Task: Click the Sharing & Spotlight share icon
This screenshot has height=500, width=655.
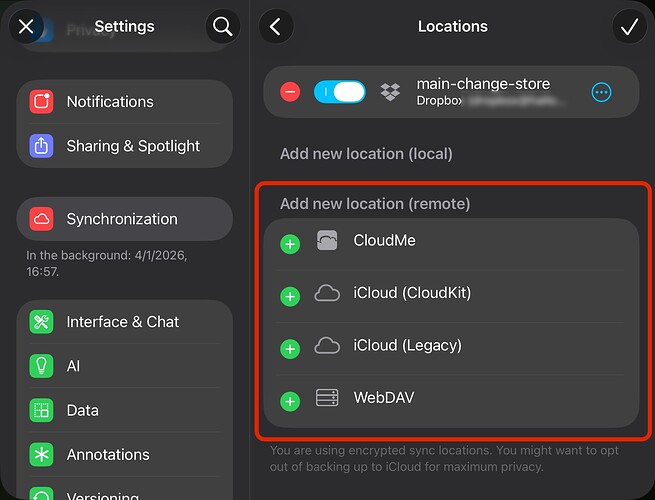Action: [41, 146]
